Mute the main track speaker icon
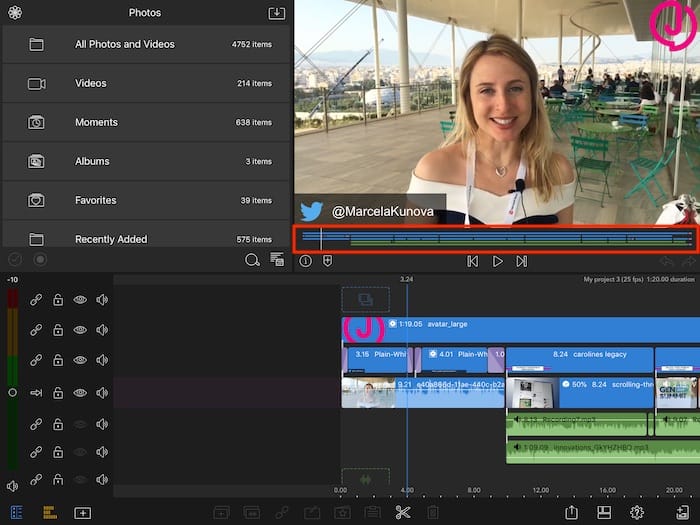This screenshot has width=700, height=525. (x=102, y=393)
